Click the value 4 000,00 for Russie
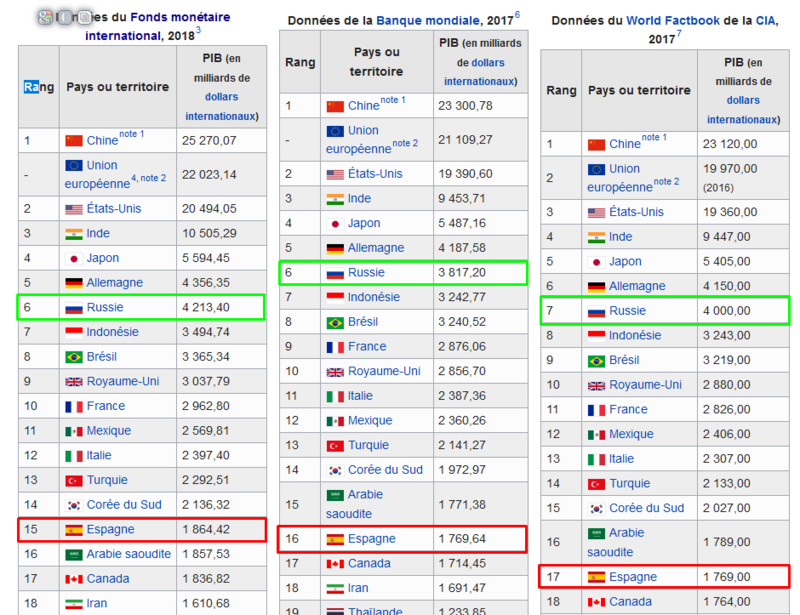Viewport: 800px width, 615px height. (x=727, y=311)
